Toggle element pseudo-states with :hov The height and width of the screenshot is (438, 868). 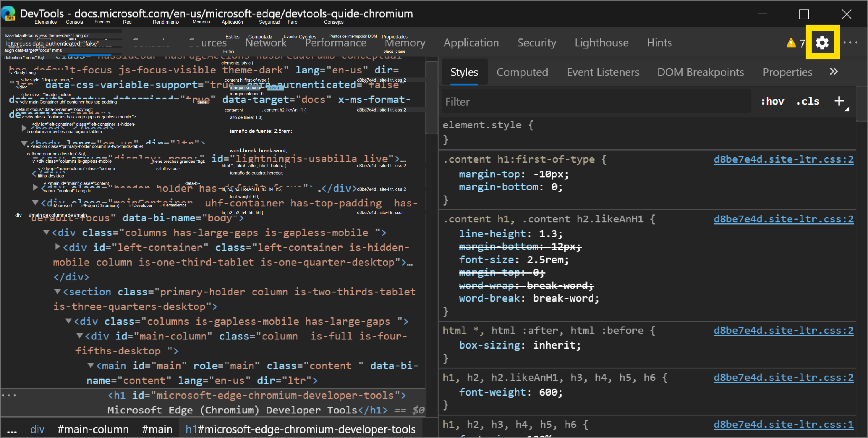tap(773, 101)
